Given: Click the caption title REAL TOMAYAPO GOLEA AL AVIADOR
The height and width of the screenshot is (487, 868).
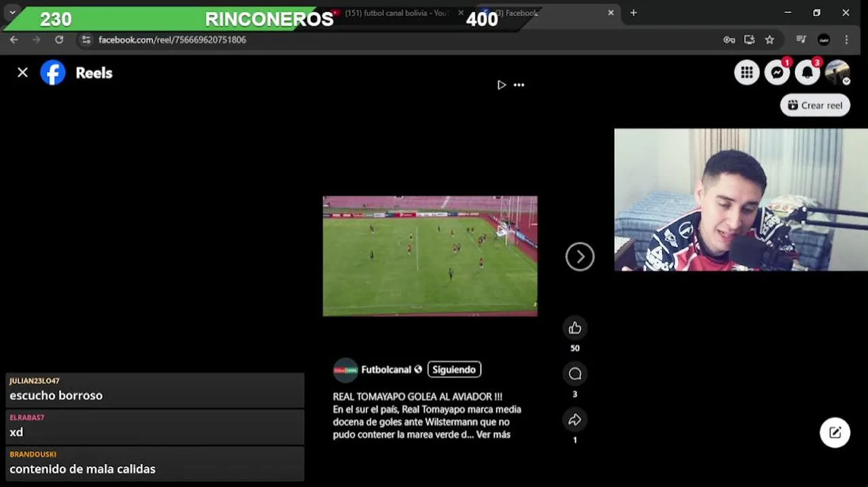Looking at the screenshot, I should tap(417, 397).
